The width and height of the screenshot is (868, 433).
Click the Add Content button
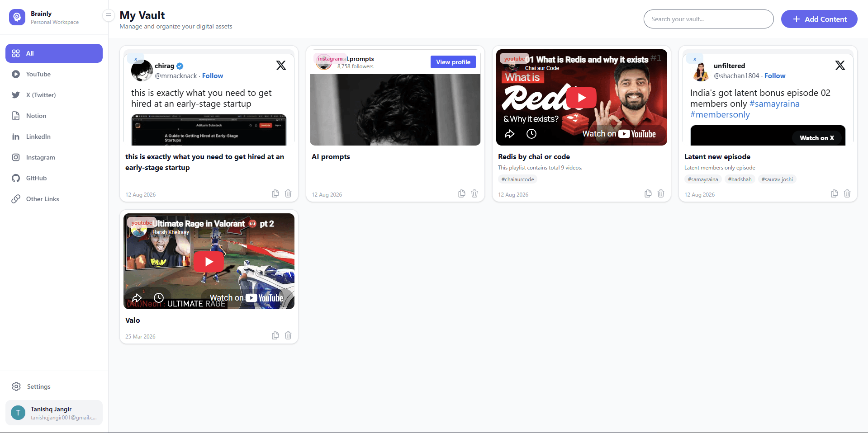819,19
